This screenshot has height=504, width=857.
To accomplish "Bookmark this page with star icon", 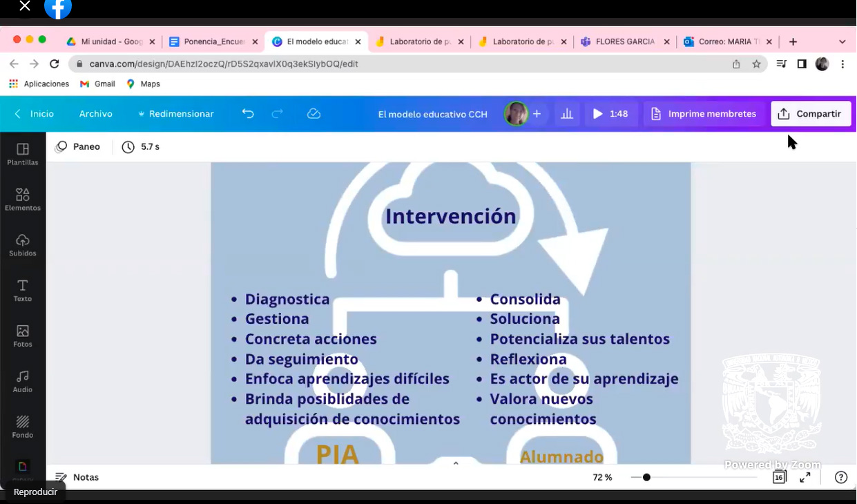I will [756, 64].
